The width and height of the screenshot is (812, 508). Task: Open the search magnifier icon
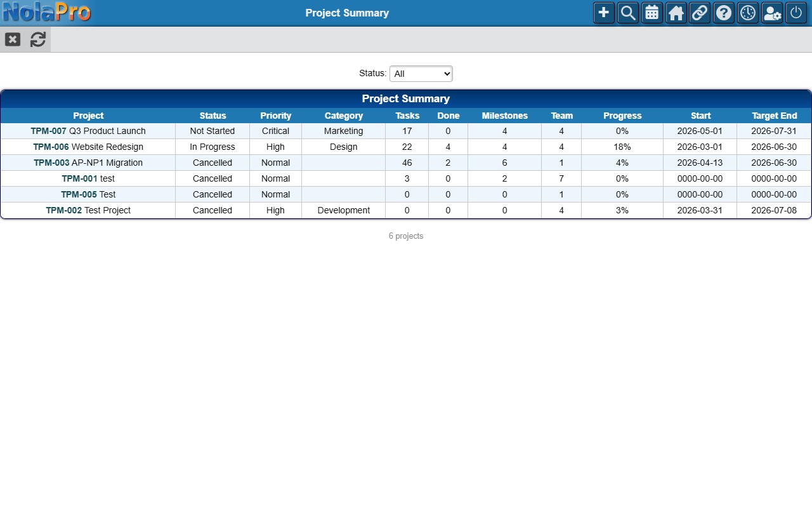[x=628, y=13]
